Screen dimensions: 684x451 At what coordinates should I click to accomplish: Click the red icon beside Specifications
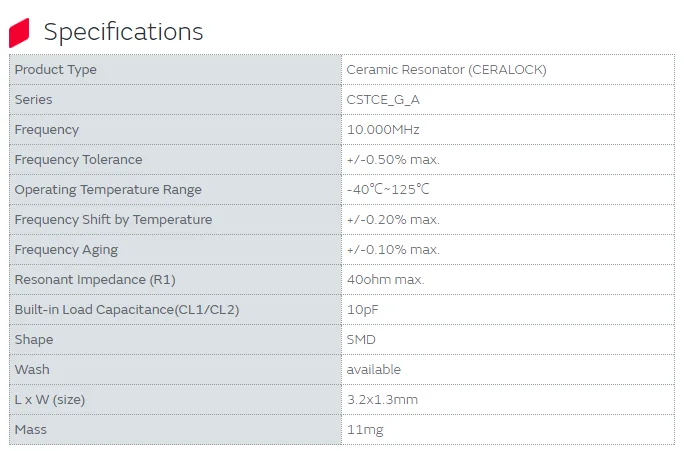point(19,33)
